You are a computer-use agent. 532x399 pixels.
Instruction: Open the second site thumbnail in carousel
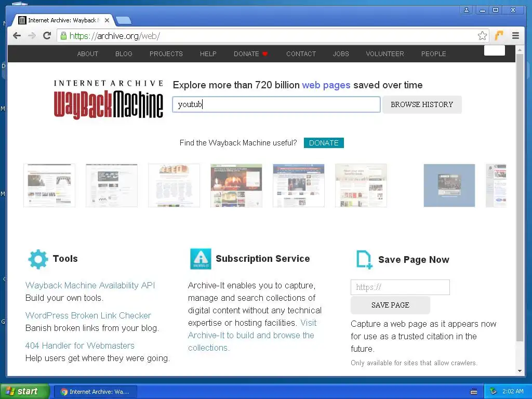pos(112,185)
